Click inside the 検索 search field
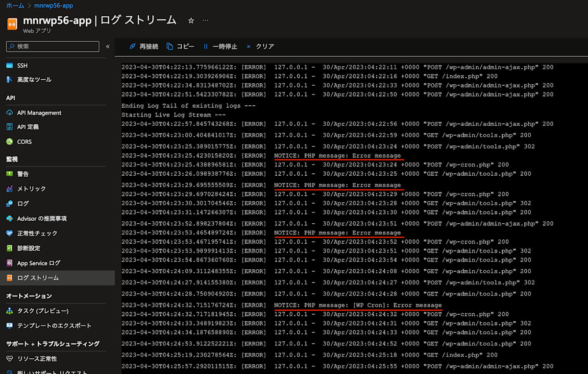This screenshot has width=588, height=374. (x=51, y=47)
